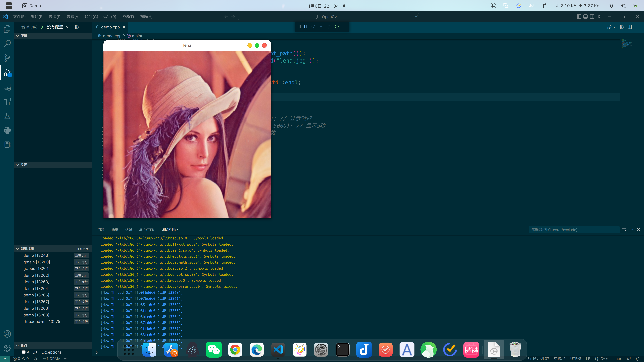
Task: Open WeChat from the dock
Action: (x=213, y=349)
